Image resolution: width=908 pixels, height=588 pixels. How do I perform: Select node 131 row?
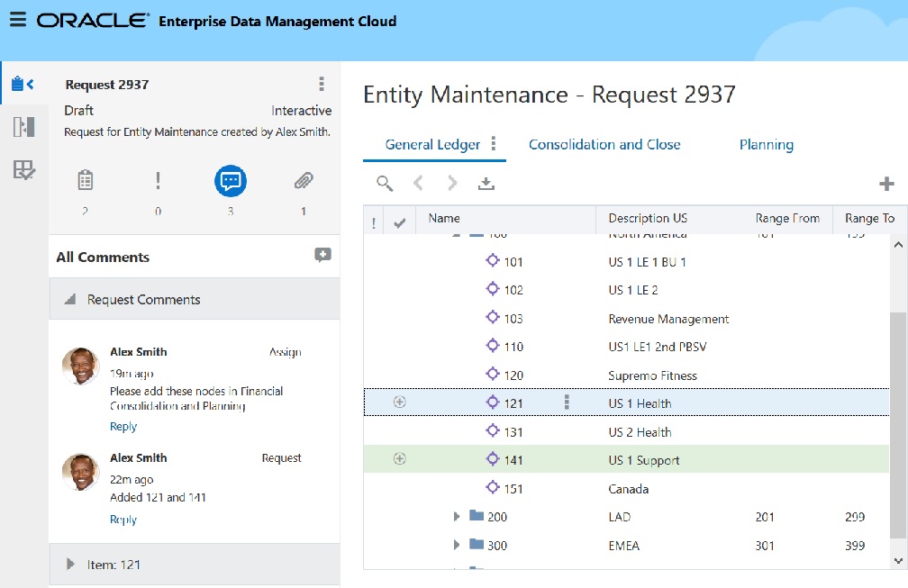click(x=626, y=431)
